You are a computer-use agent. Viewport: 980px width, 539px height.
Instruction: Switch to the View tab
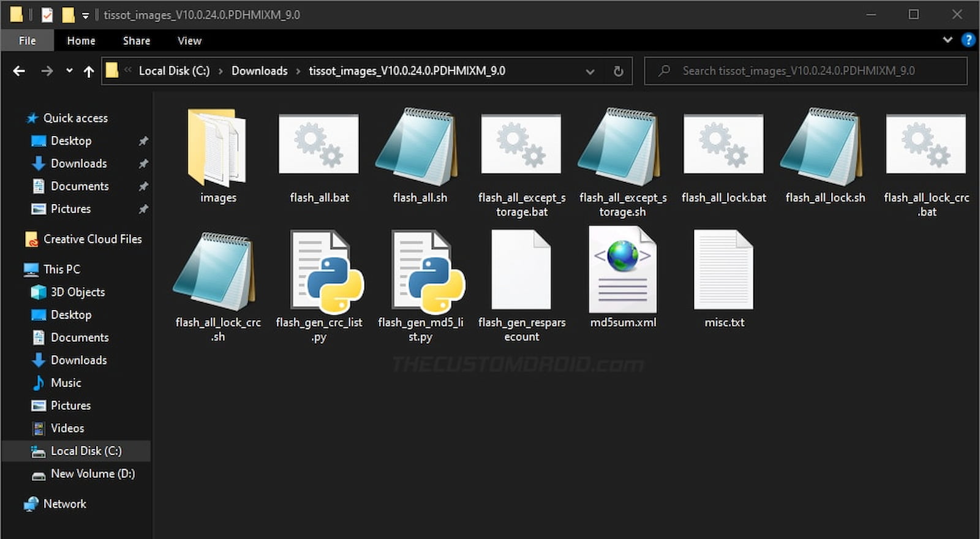click(189, 40)
